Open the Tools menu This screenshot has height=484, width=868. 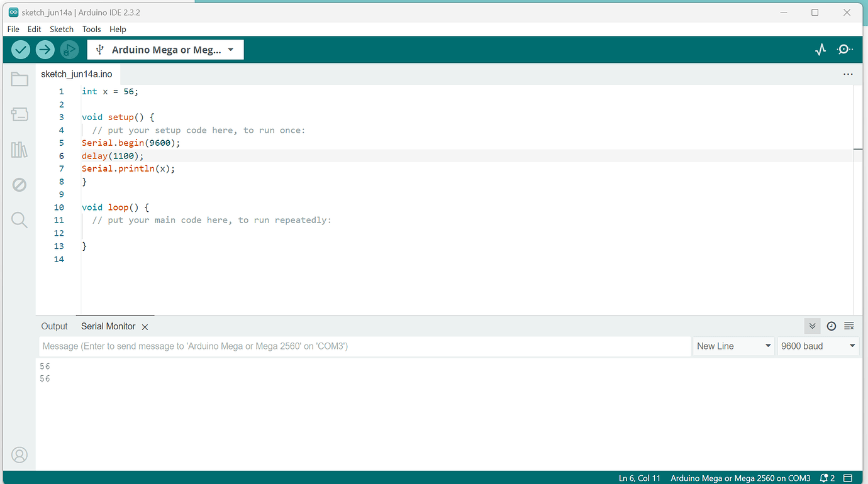point(91,29)
